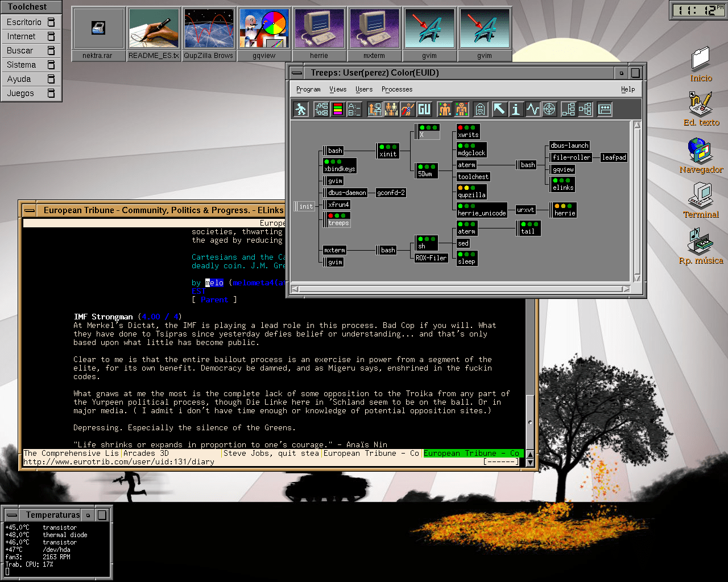728x582 pixels.
Task: Click the GU icon in Treeps toolbar
Action: tap(424, 109)
